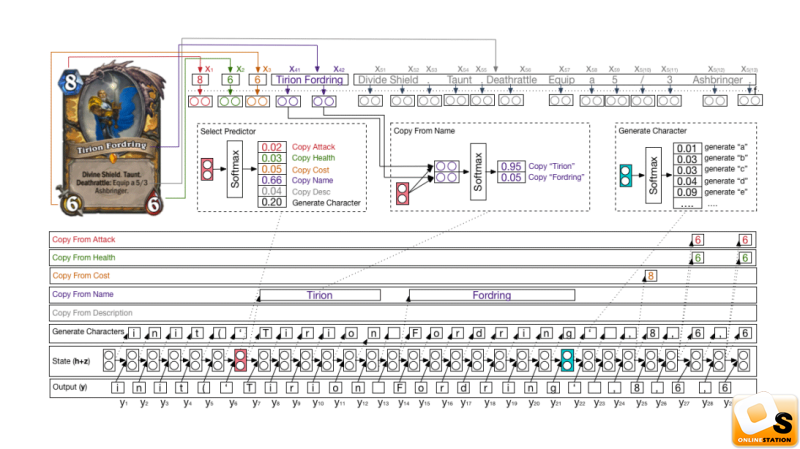Viewport: 800px width, 449px height.
Task: Click the 'F' character box in the Output row
Action: click(400, 388)
